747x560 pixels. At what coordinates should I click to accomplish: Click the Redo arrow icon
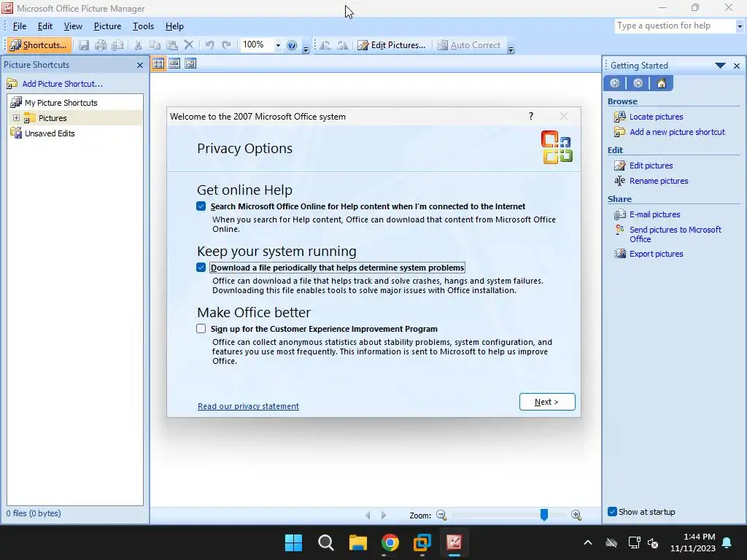click(226, 45)
